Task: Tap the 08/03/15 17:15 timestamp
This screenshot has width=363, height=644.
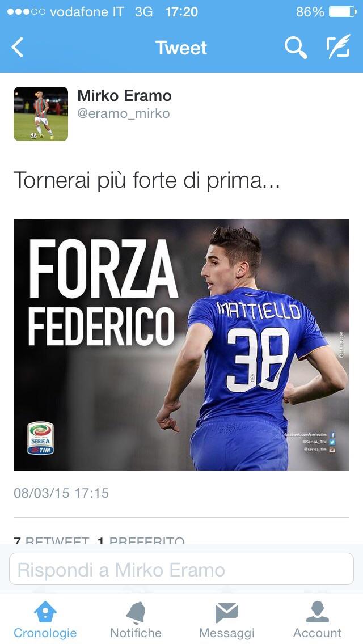Action: (61, 493)
